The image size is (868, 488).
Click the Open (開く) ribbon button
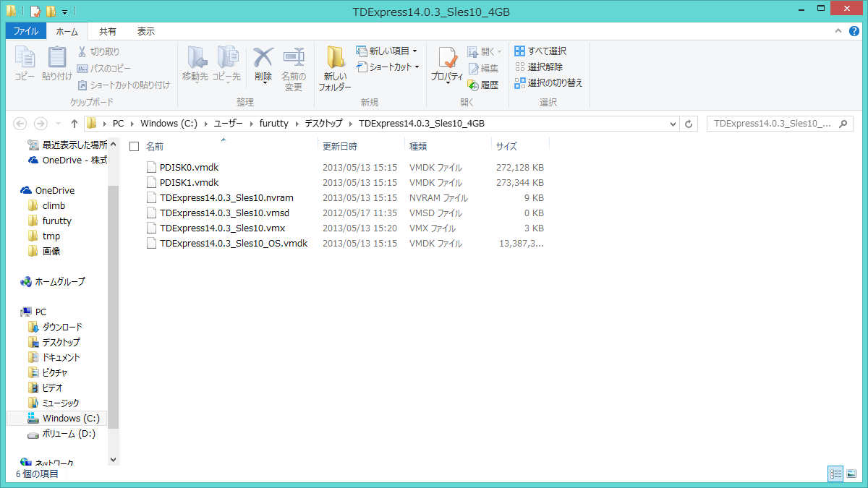pyautogui.click(x=485, y=51)
